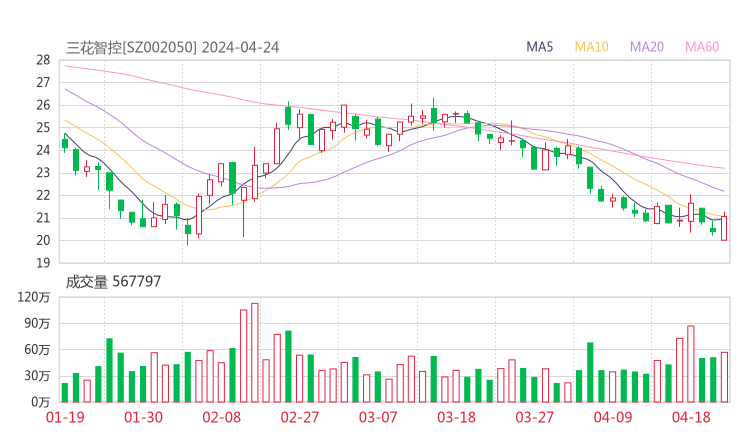Click the MA10 legend label
The width and height of the screenshot is (740, 440).
(x=591, y=47)
